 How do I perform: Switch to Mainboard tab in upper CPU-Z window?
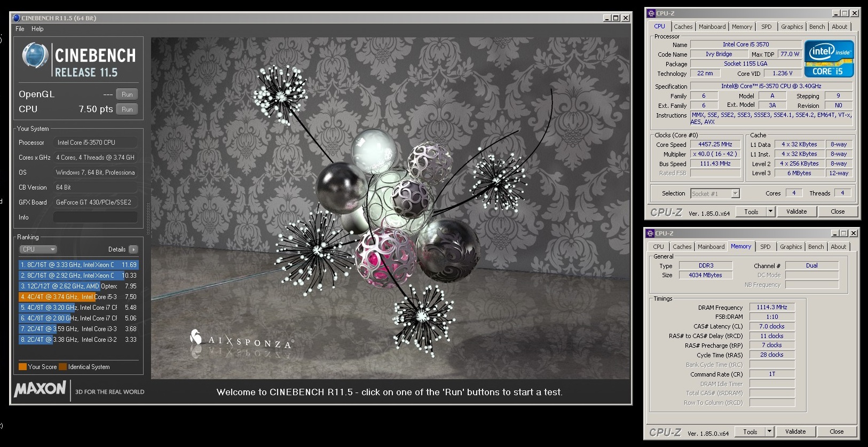(x=712, y=27)
